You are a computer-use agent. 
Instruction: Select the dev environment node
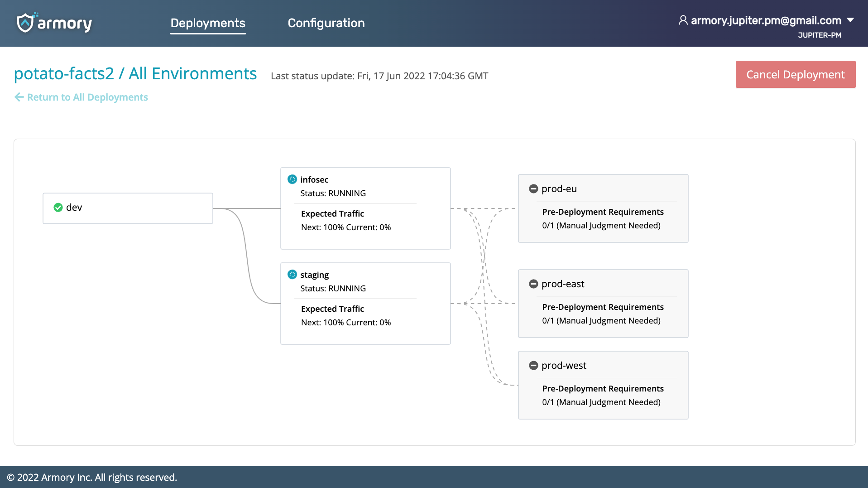128,208
